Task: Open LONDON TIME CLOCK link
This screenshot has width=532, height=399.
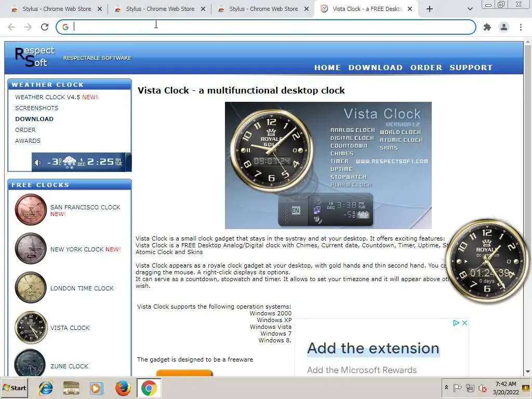Action: tap(82, 288)
